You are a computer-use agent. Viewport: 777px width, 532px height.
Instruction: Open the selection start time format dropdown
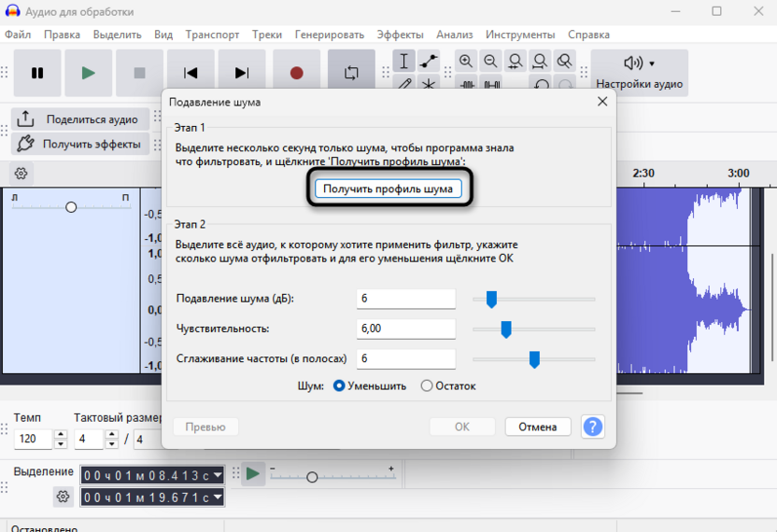point(218,475)
